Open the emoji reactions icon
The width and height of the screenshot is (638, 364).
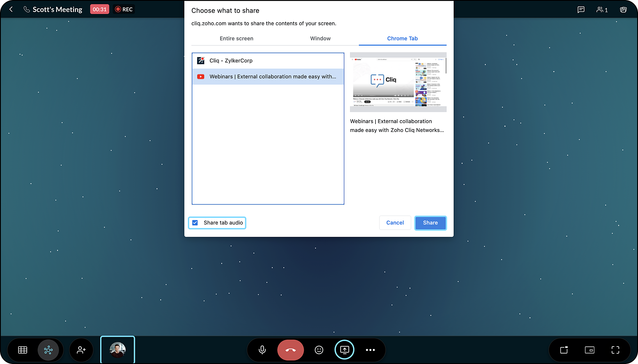(319, 350)
